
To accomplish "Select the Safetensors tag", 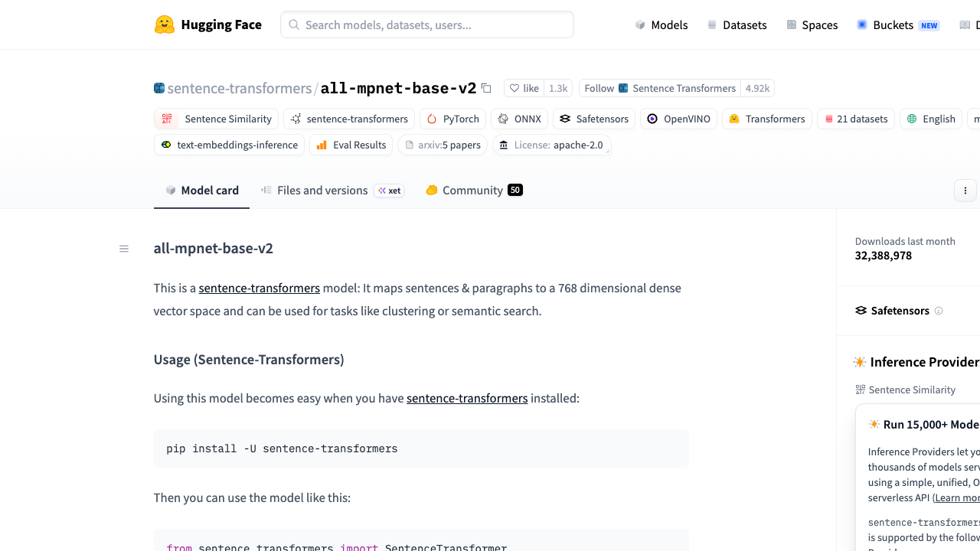I will click(594, 119).
